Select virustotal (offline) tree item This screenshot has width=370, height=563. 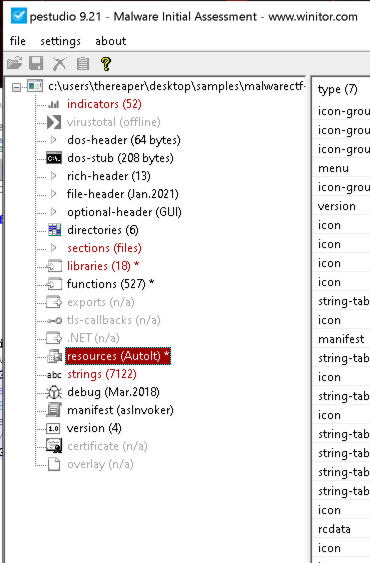click(x=114, y=122)
